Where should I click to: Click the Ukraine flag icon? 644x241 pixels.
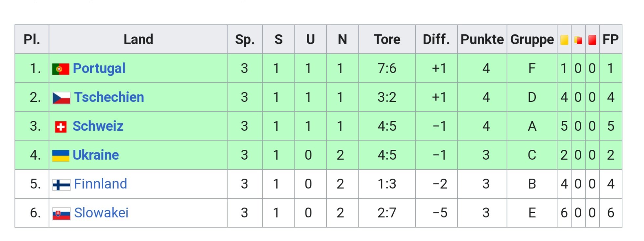(61, 156)
